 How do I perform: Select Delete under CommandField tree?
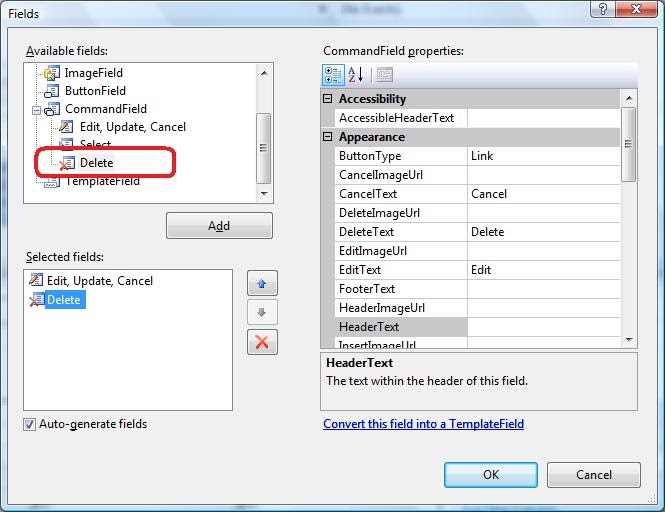pyautogui.click(x=97, y=163)
